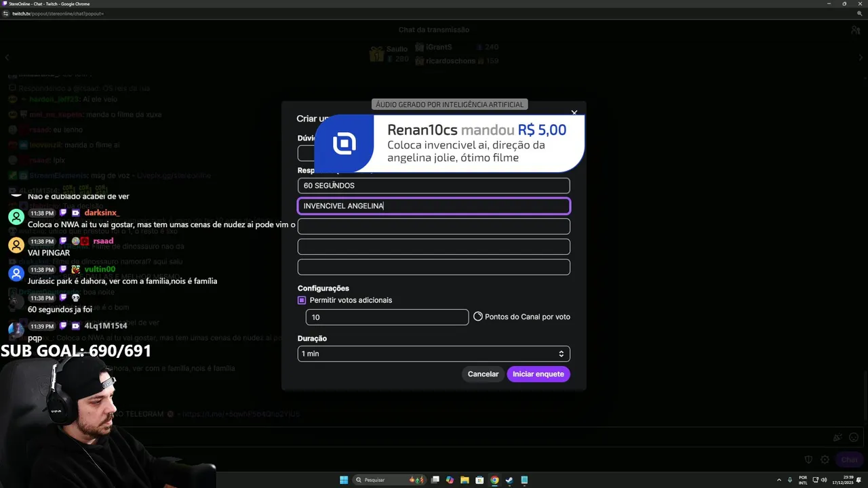
Task: Click the 'Jurássic park é dahora' message
Action: [x=122, y=281]
